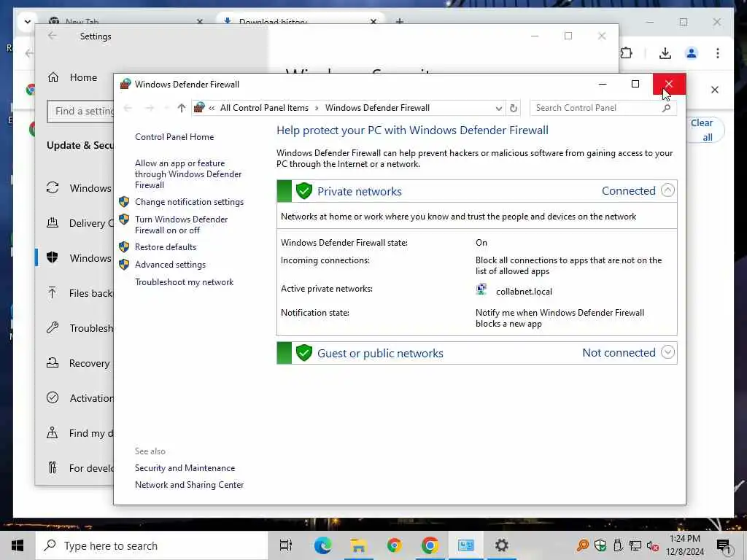Open Allow an app or feature through Firewall
Screen dimensions: 747x560
pos(188,174)
